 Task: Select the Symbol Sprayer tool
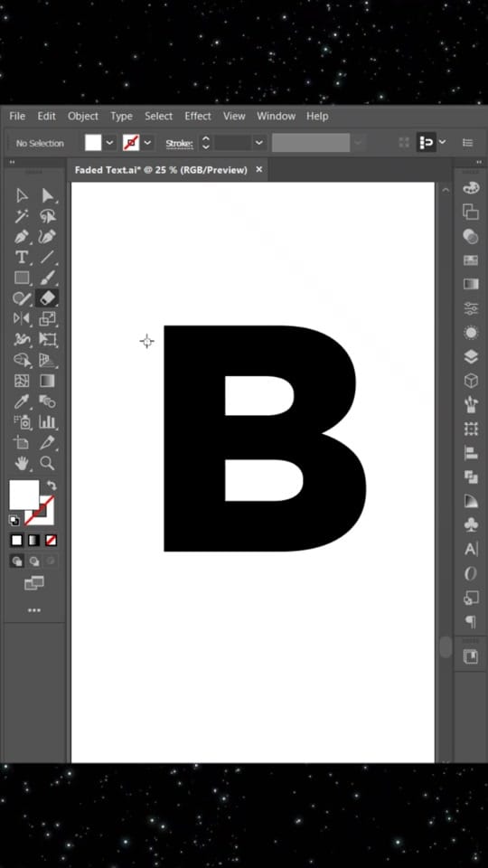point(22,422)
